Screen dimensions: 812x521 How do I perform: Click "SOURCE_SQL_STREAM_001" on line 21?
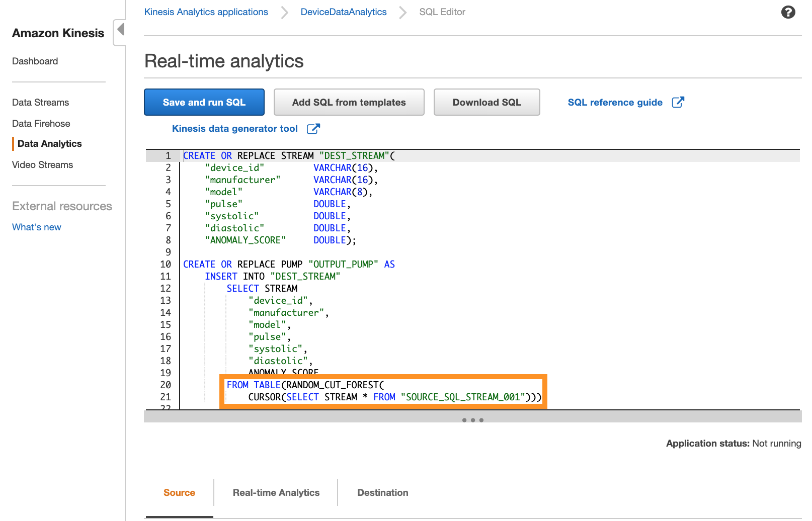point(463,397)
